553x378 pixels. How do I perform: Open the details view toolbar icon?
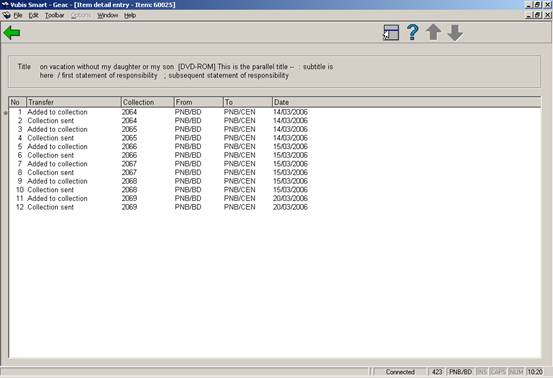coord(391,32)
